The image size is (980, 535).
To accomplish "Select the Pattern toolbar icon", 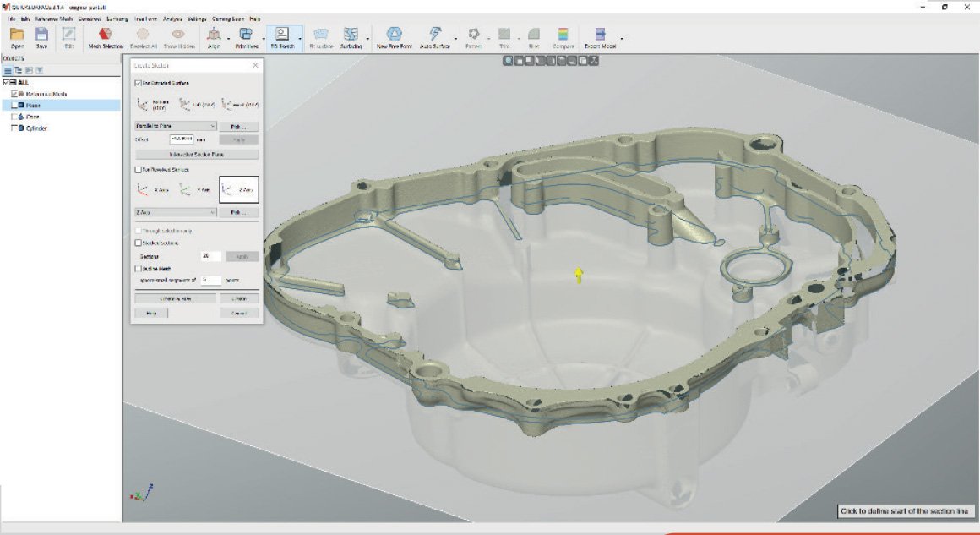I will (474, 37).
